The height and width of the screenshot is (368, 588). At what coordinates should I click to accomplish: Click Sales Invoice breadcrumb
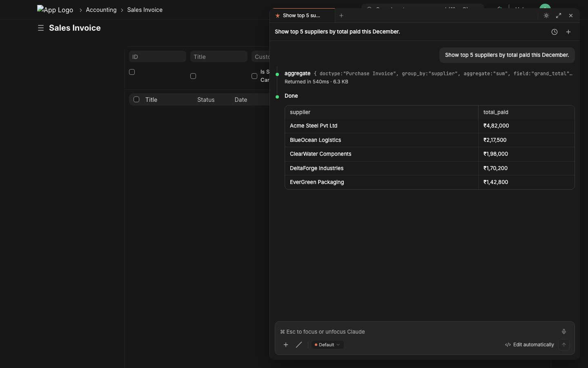coord(145,10)
